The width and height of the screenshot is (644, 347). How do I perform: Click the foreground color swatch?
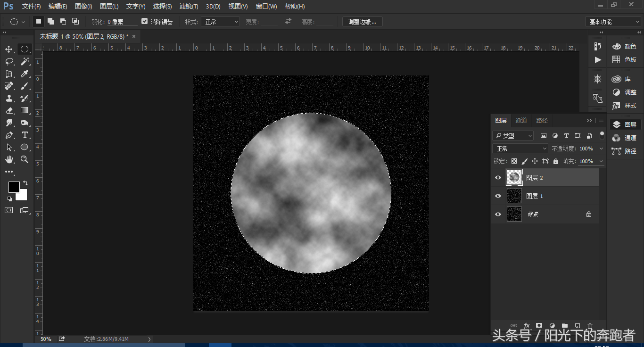click(13, 187)
